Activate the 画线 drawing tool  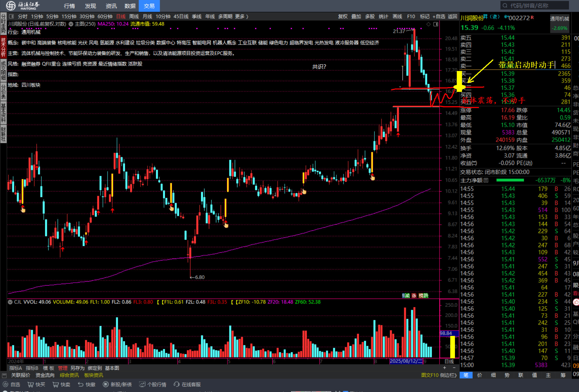click(x=397, y=16)
